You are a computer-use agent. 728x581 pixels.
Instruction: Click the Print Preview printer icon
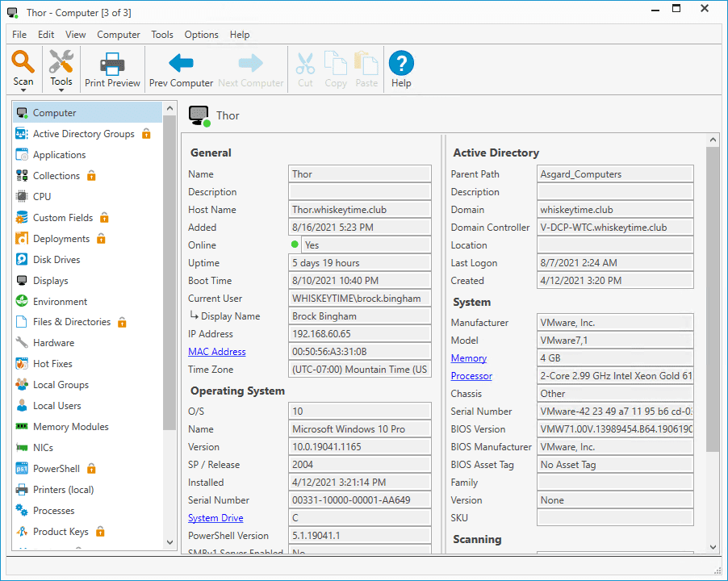click(x=112, y=64)
